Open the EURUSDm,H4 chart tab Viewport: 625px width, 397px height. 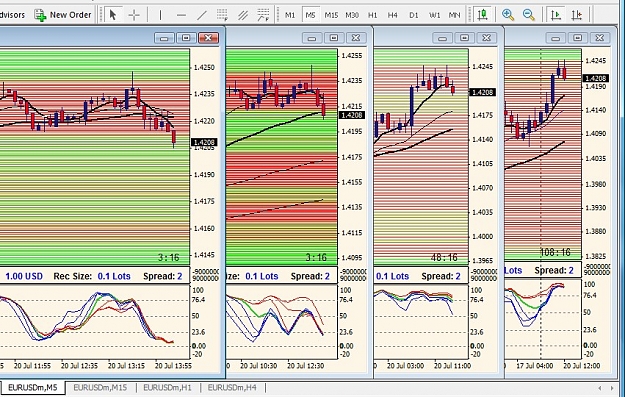[232, 387]
